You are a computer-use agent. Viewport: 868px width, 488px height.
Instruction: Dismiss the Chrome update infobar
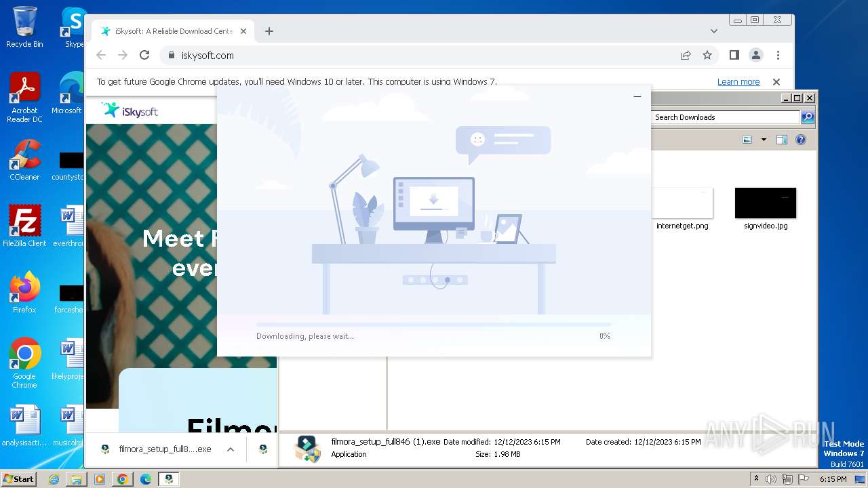[x=776, y=82]
